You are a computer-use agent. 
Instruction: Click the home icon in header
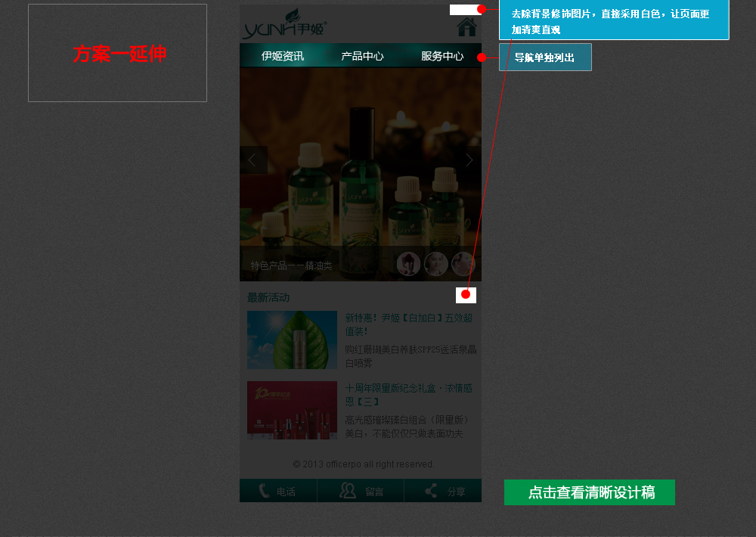(466, 27)
